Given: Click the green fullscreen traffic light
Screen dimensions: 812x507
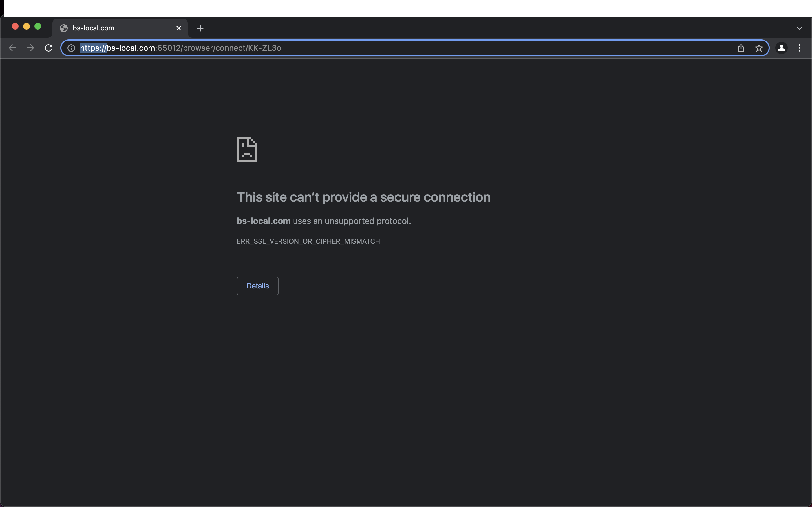Looking at the screenshot, I should coord(38,26).
